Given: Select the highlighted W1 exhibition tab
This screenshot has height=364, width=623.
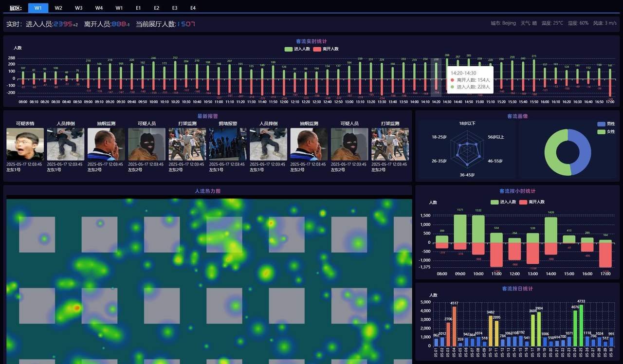Looking at the screenshot, I should tap(38, 8).
